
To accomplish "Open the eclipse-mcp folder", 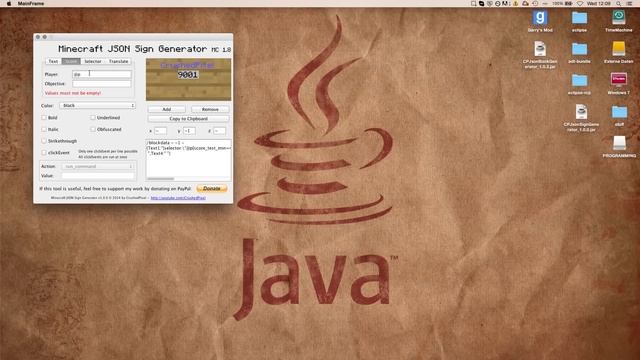I will [579, 80].
